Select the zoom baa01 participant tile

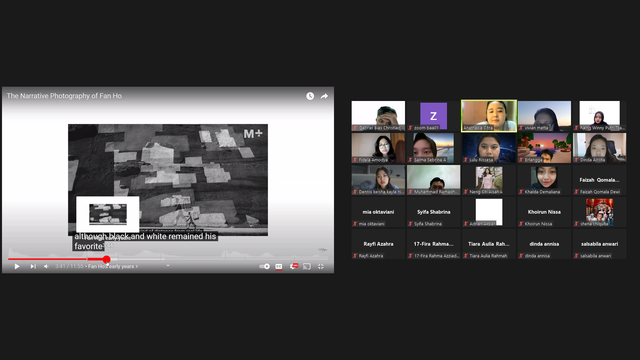click(433, 116)
